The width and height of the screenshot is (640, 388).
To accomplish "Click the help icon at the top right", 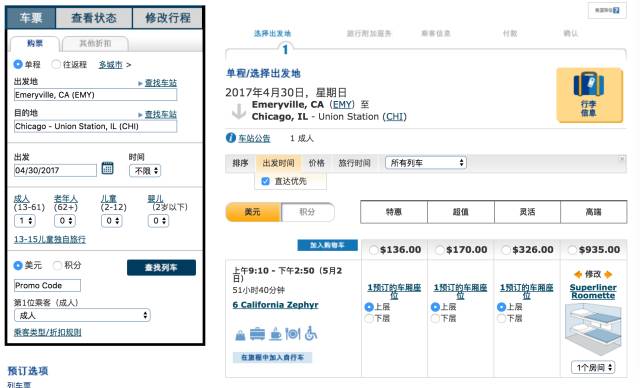I will point(616,10).
